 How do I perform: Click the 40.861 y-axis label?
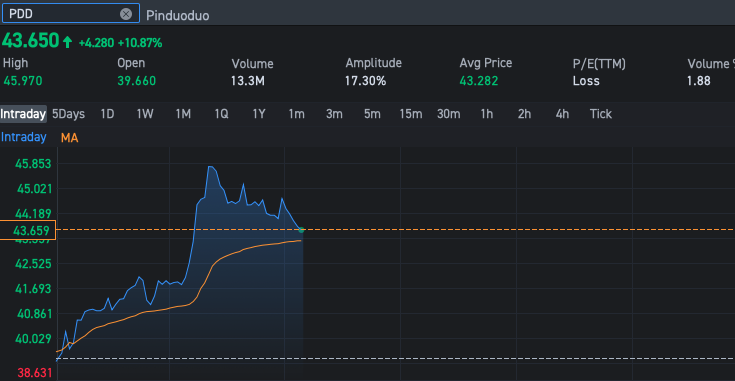tap(34, 314)
